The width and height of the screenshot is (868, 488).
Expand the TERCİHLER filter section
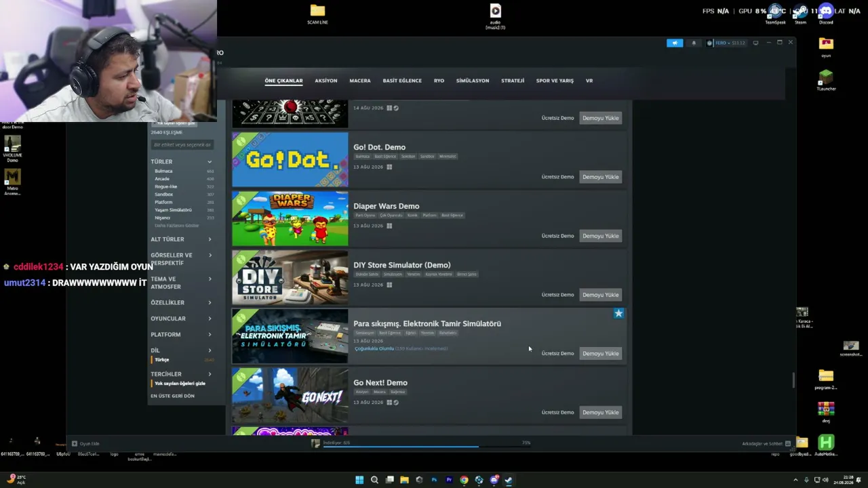click(181, 374)
